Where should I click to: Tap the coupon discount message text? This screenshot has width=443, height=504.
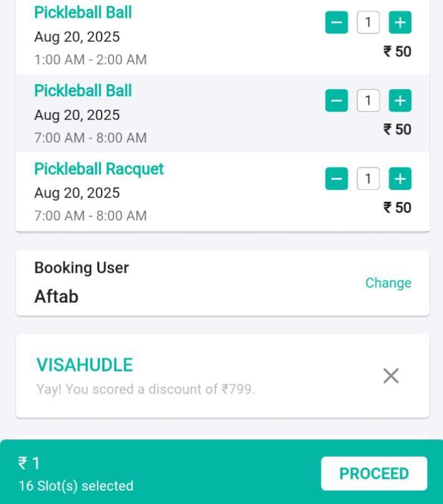[x=146, y=389]
